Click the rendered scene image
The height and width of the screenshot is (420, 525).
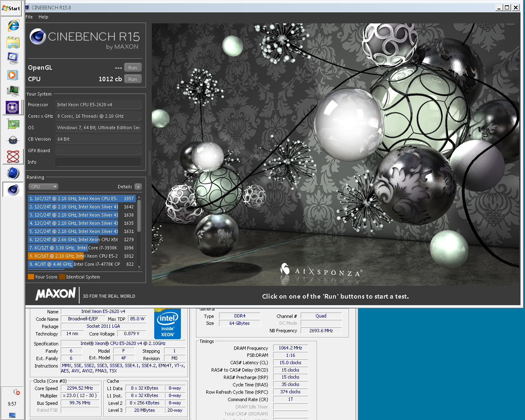[x=336, y=154]
